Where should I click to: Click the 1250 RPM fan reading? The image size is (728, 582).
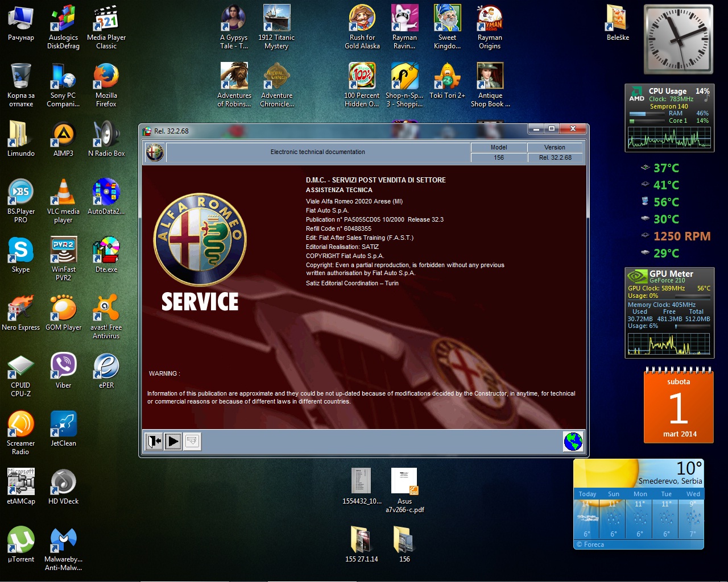(681, 236)
